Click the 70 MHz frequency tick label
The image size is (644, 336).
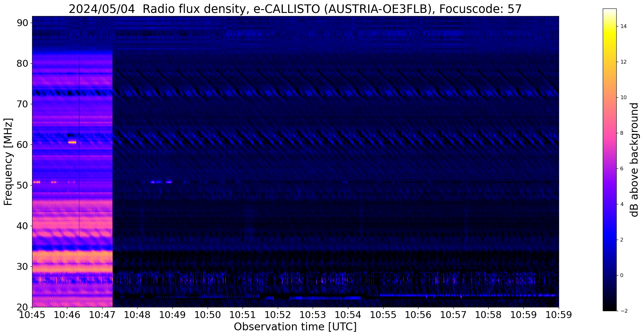22,104
